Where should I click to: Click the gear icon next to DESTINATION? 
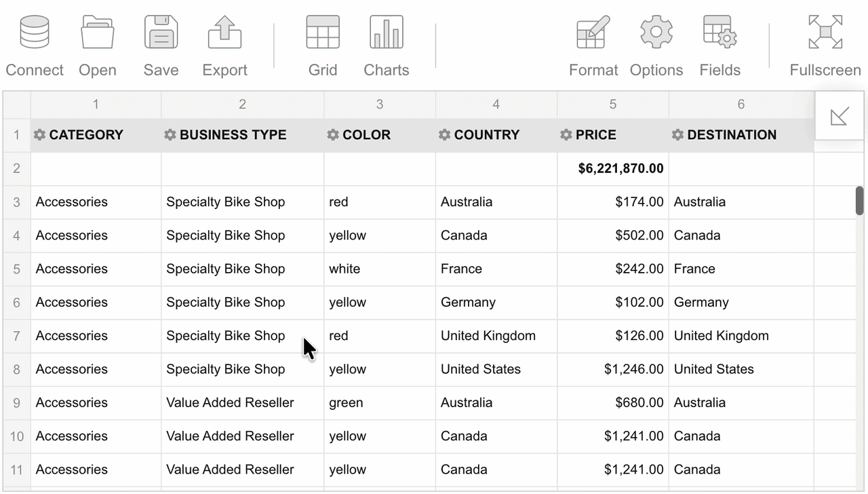tap(677, 135)
